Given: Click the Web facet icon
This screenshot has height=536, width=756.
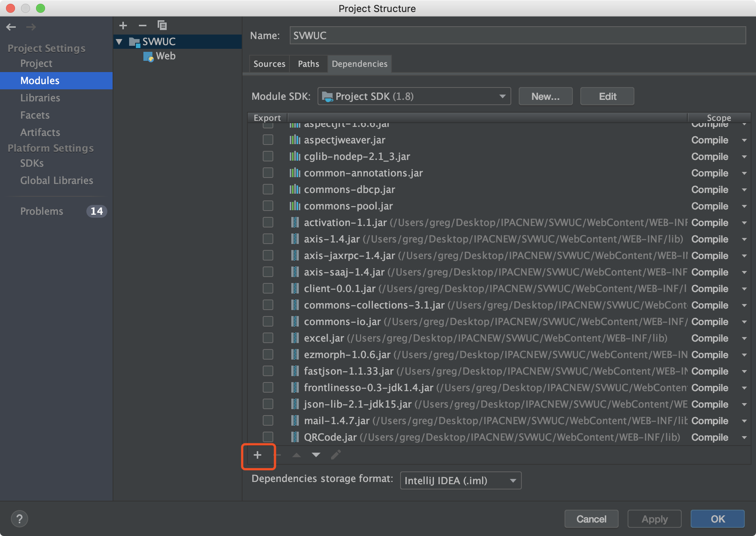Looking at the screenshot, I should pos(149,56).
